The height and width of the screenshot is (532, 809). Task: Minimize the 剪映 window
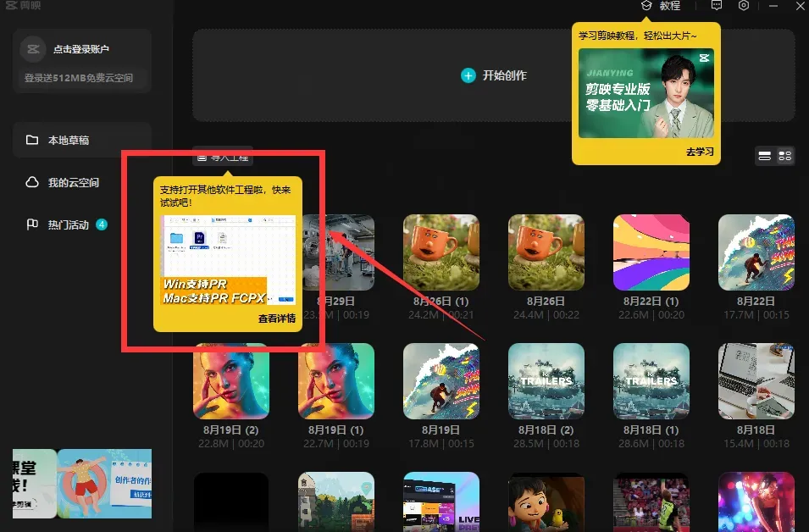pyautogui.click(x=773, y=6)
